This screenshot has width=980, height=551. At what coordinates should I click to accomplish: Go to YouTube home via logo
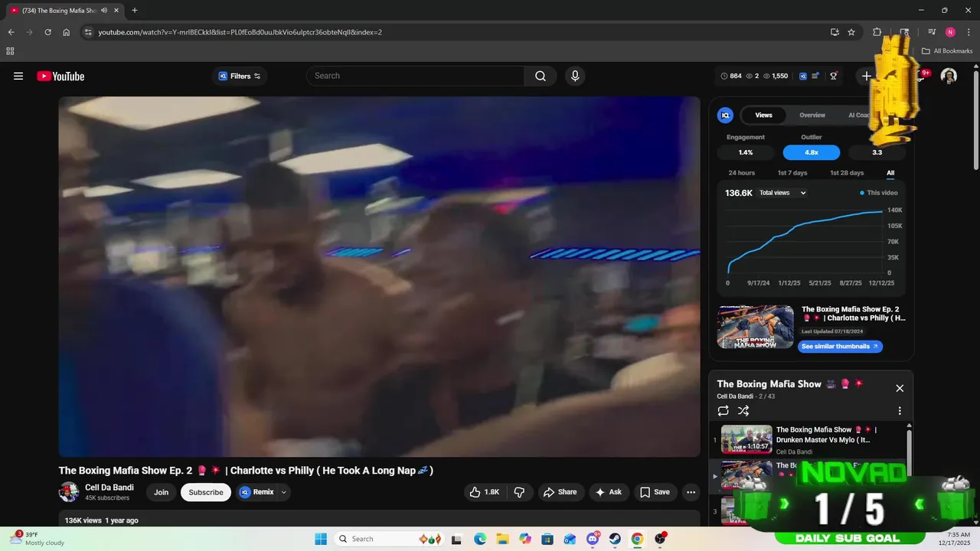click(60, 76)
